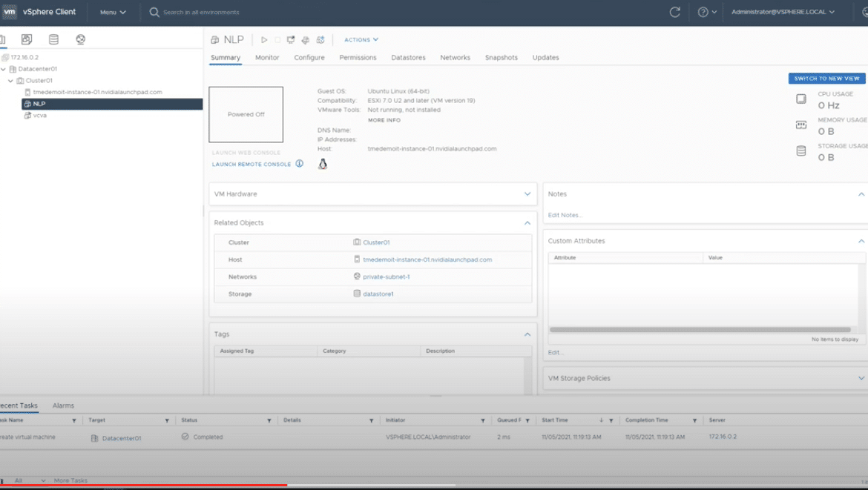
Task: Open the private-subnet-1 network link
Action: click(x=387, y=277)
